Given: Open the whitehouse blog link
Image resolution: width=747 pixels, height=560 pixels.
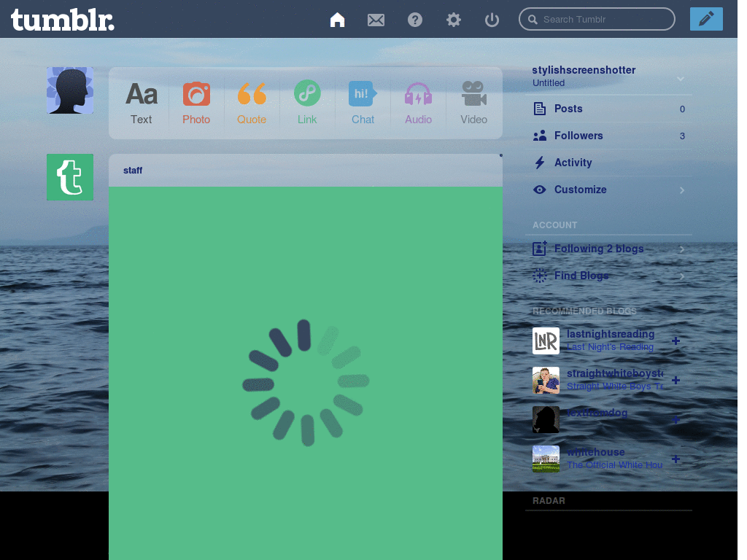Looking at the screenshot, I should 595,452.
